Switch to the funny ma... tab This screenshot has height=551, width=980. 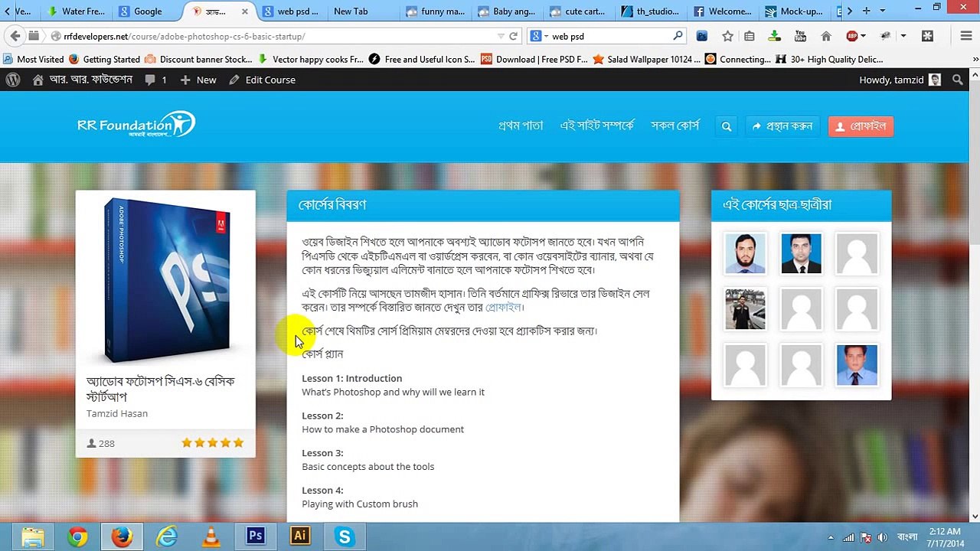435,11
